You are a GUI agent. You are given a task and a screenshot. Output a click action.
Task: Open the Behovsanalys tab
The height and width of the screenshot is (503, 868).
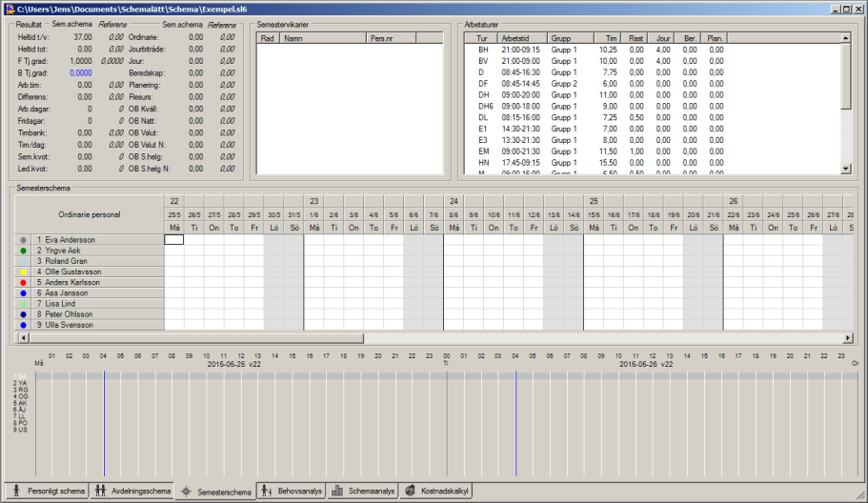[292, 491]
